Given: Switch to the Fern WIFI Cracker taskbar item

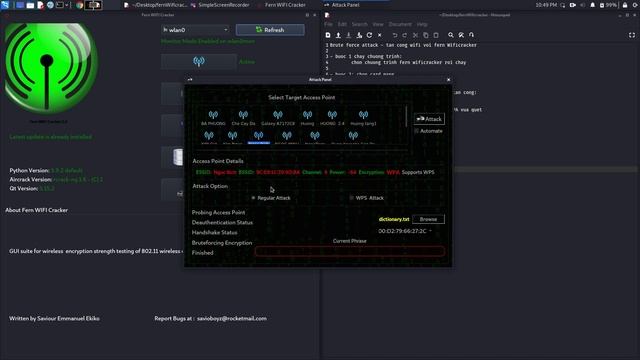Looking at the screenshot, I should (282, 5).
